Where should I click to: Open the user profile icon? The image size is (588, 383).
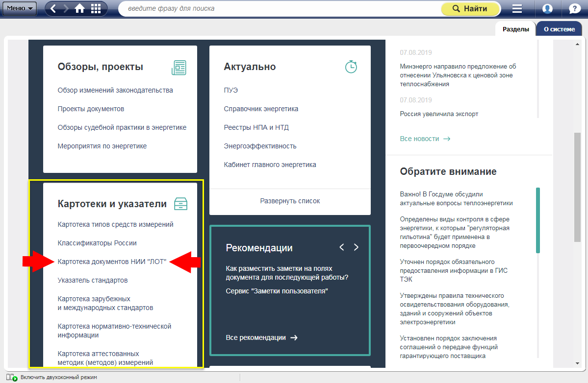coord(547,9)
